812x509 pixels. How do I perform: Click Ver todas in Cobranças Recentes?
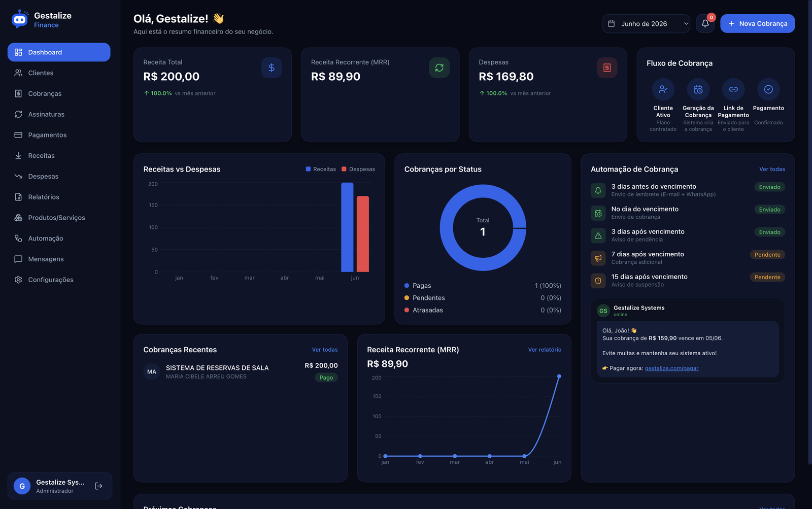pos(325,350)
